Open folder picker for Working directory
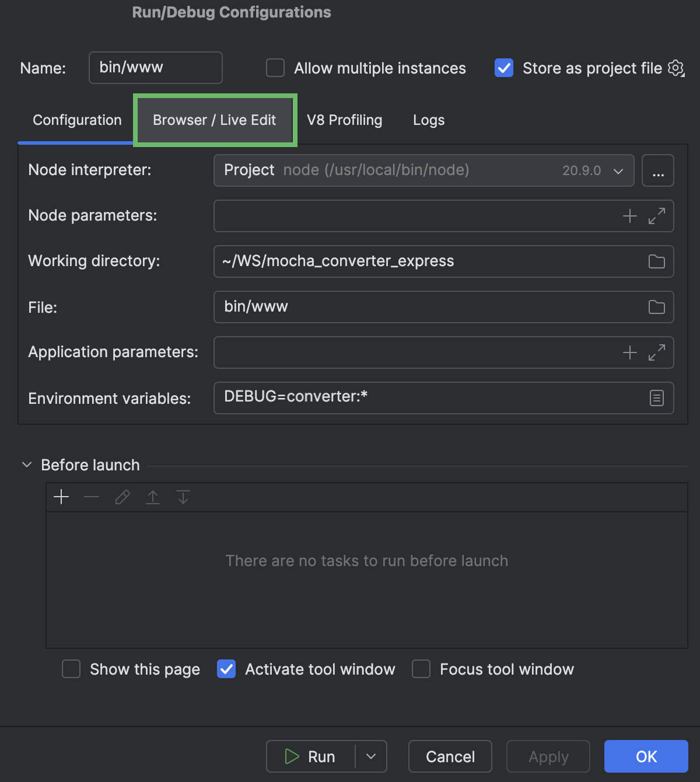 point(656,261)
